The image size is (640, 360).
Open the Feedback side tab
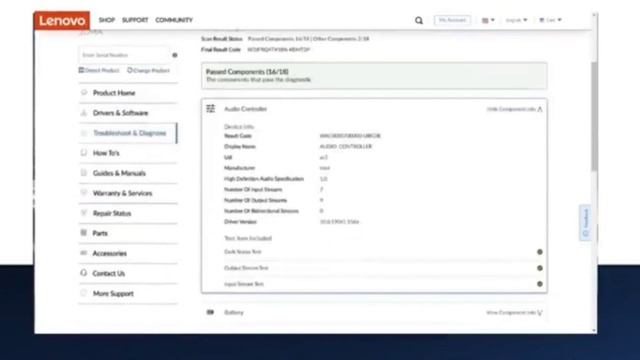coord(585,222)
